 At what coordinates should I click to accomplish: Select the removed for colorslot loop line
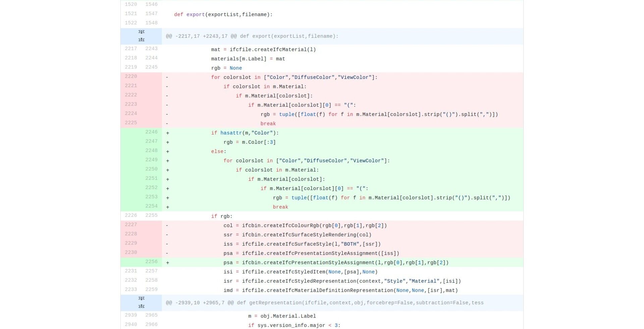294,77
